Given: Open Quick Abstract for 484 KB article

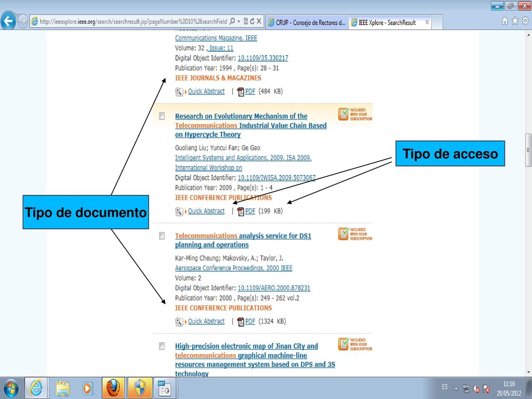Looking at the screenshot, I should point(206,91).
